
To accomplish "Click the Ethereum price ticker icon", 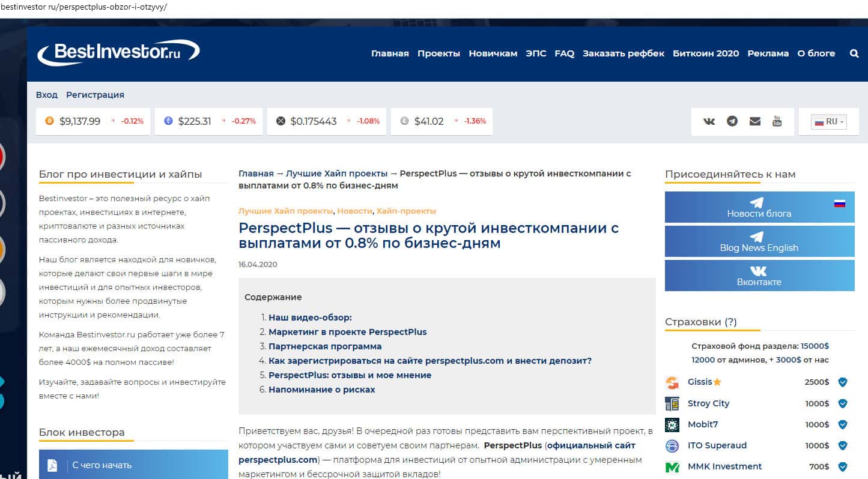I will click(x=168, y=121).
